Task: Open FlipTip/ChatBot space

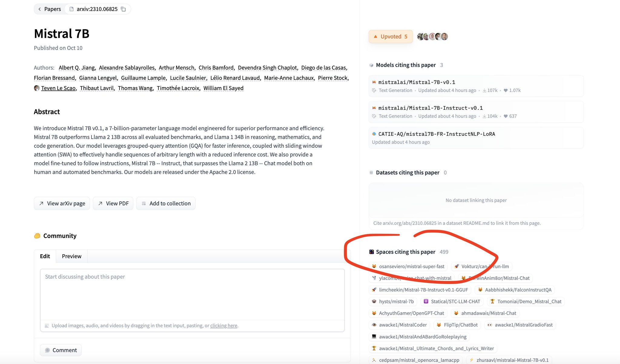Action: pyautogui.click(x=457, y=325)
